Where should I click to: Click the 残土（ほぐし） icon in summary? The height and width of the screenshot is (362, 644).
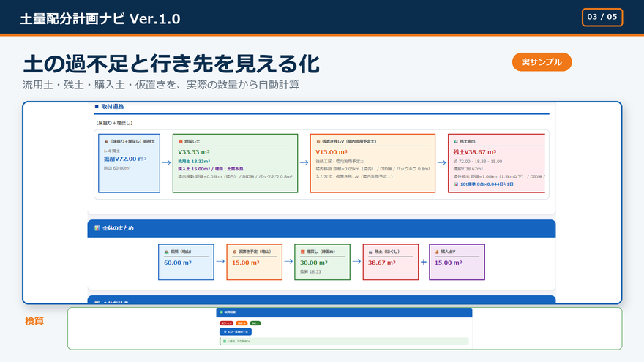pyautogui.click(x=370, y=252)
